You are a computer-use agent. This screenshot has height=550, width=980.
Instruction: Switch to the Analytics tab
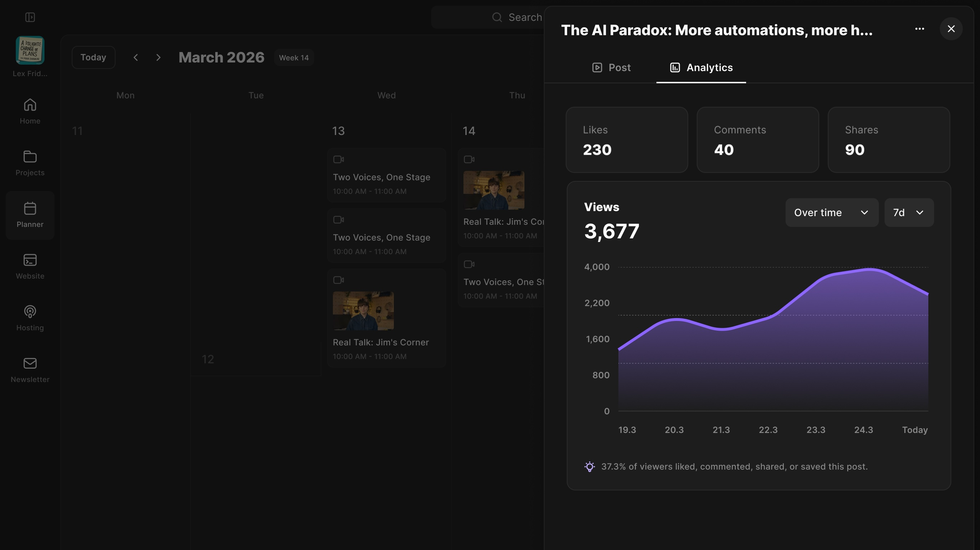coord(701,67)
